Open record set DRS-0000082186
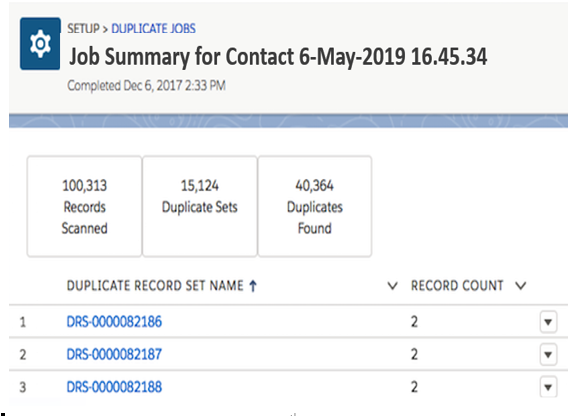 114,322
